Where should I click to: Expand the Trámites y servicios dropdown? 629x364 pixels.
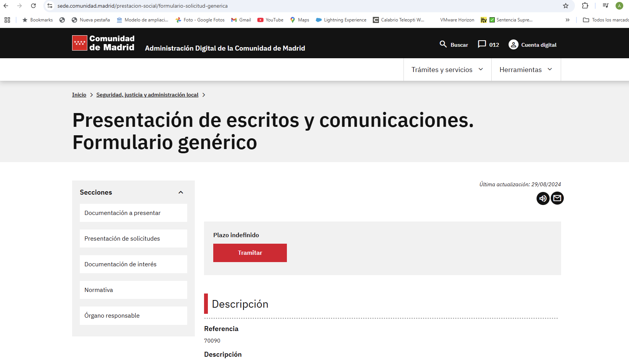click(447, 70)
